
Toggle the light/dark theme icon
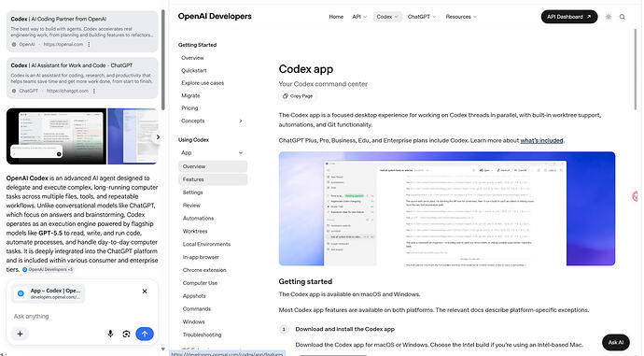(x=609, y=17)
